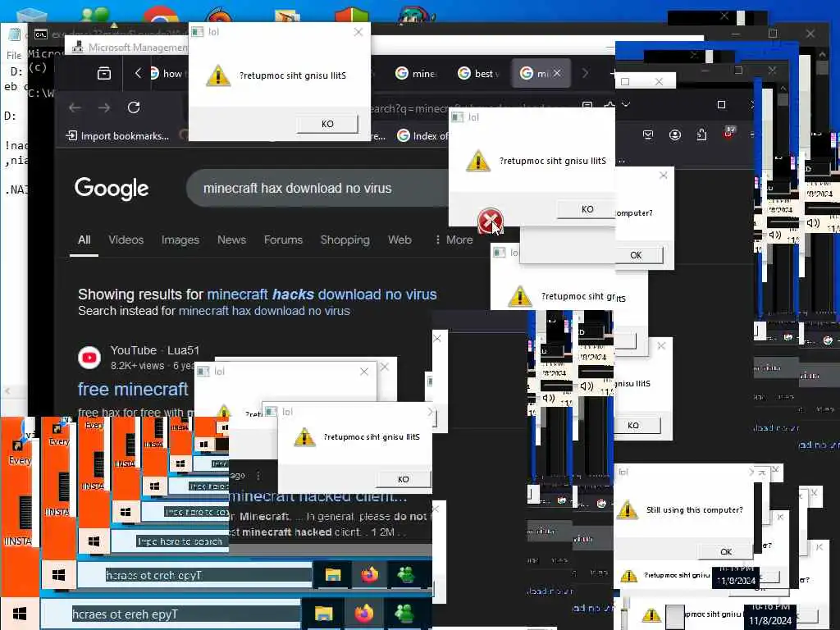The height and width of the screenshot is (630, 840).
Task: Click the YouTube logo beside the Lua51 result
Action: (x=89, y=358)
